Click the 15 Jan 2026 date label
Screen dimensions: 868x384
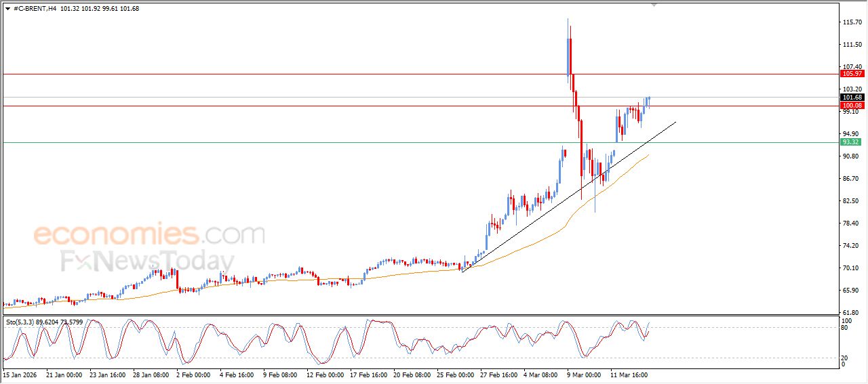coord(20,374)
